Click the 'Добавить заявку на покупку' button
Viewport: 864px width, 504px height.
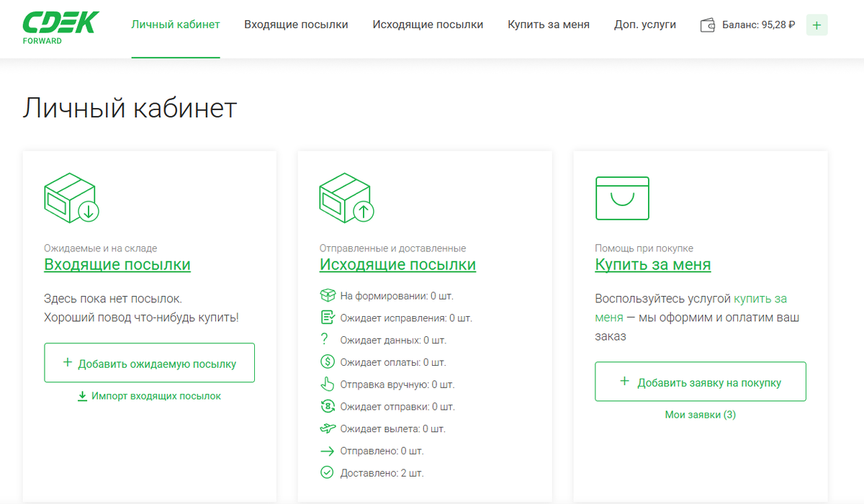pyautogui.click(x=701, y=382)
